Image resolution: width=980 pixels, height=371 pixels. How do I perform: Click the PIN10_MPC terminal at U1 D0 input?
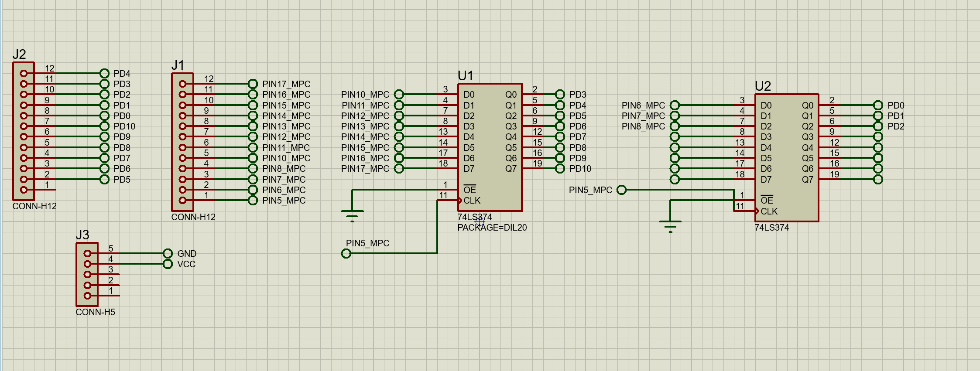(399, 94)
